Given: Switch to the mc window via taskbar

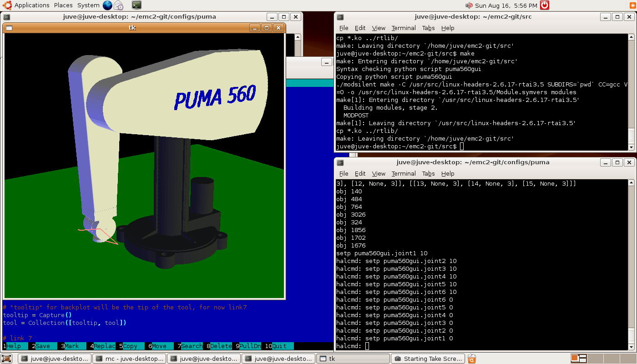Looking at the screenshot, I should click(129, 359).
